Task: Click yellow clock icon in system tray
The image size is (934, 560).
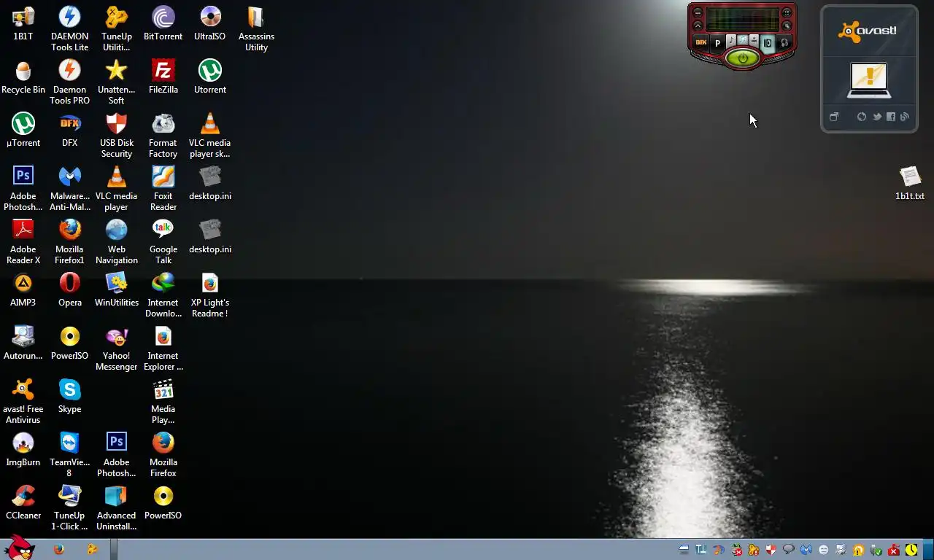Action: pyautogui.click(x=911, y=550)
